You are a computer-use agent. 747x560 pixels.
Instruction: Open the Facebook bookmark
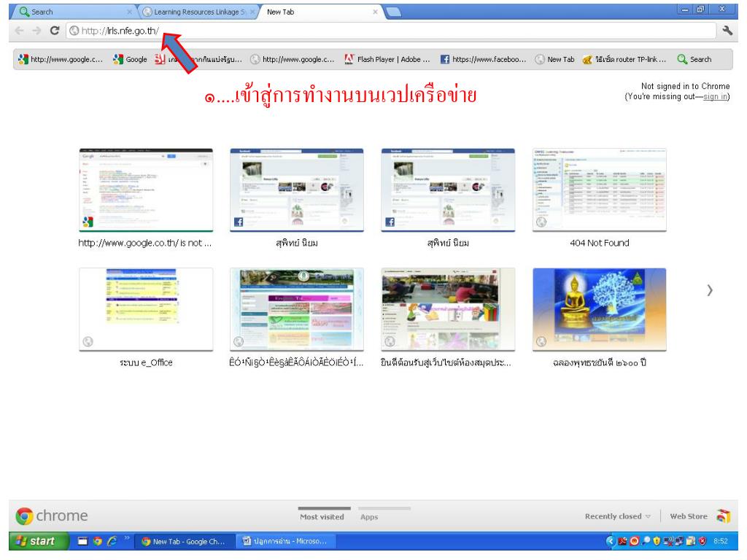click(483, 60)
